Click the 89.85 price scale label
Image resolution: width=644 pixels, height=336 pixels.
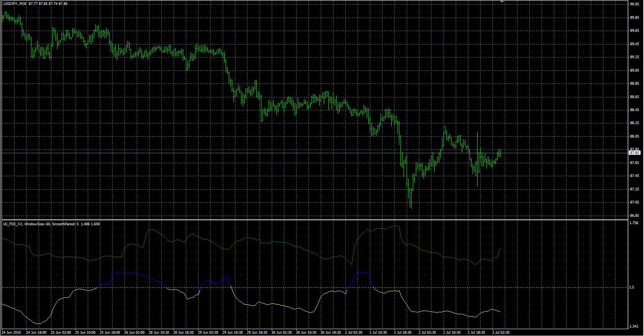pyautogui.click(x=635, y=17)
